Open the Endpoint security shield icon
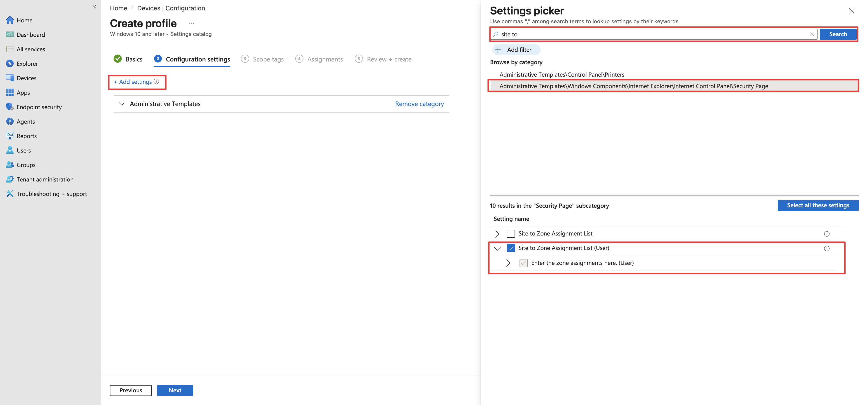The height and width of the screenshot is (405, 868). [x=10, y=107]
